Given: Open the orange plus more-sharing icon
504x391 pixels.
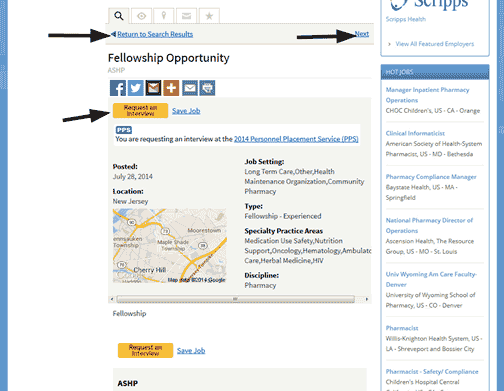Looking at the screenshot, I should click(x=171, y=88).
